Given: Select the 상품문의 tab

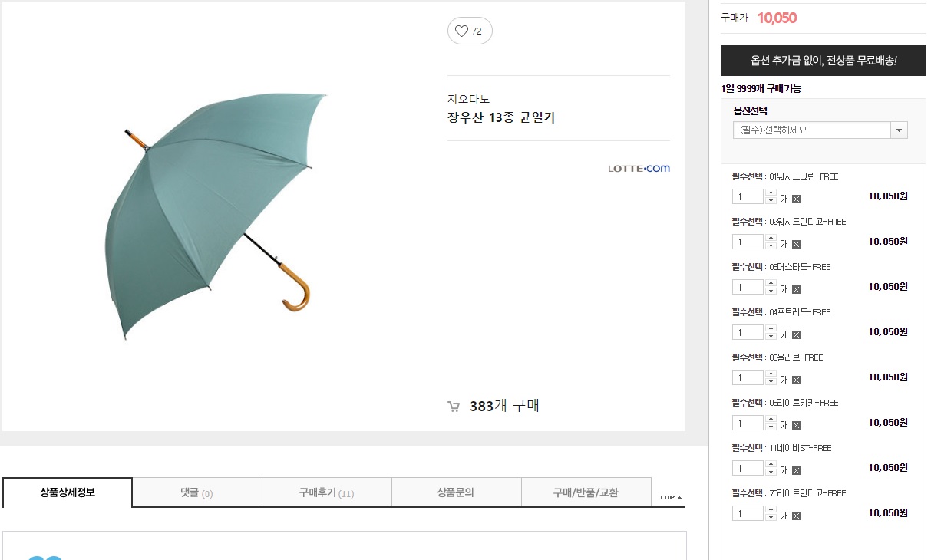Looking at the screenshot, I should point(456,492).
